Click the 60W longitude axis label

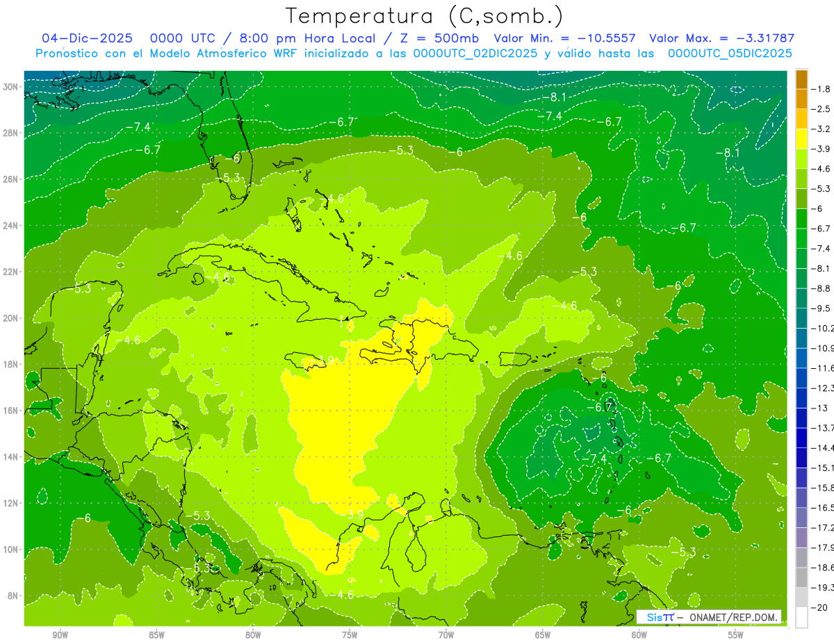[x=639, y=635]
